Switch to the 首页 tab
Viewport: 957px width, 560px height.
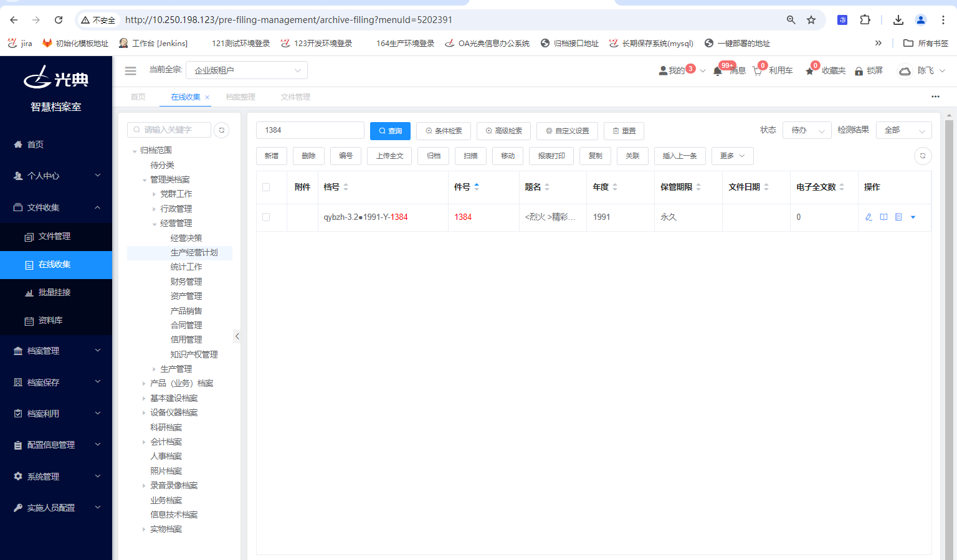pos(138,97)
